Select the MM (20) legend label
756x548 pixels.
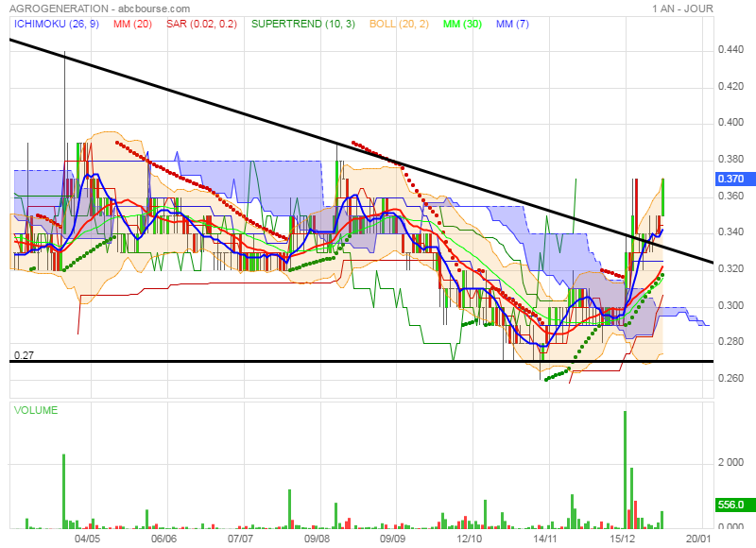[x=132, y=24]
